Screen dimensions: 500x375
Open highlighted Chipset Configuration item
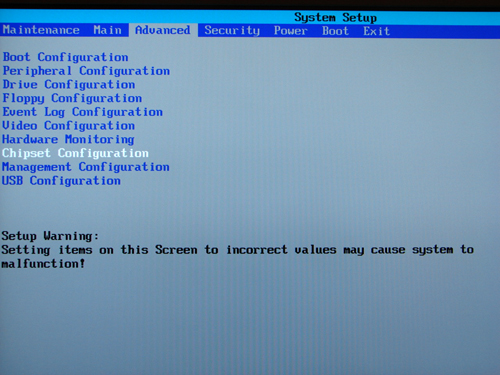75,153
